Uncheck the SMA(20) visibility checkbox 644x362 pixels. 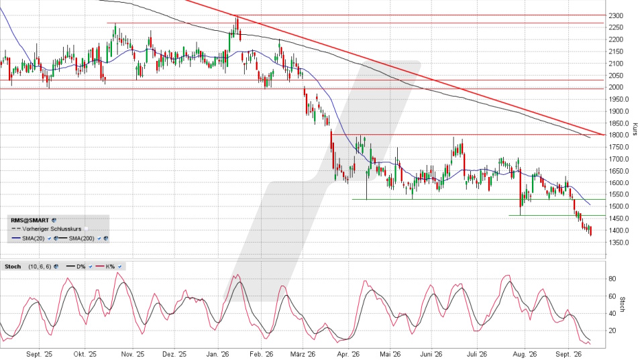tap(49, 239)
